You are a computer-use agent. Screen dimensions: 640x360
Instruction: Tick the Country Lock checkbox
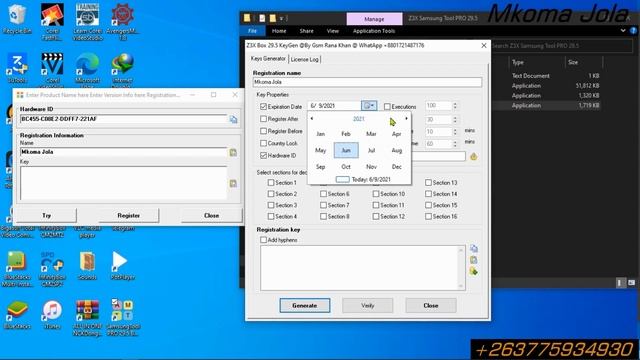click(263, 143)
